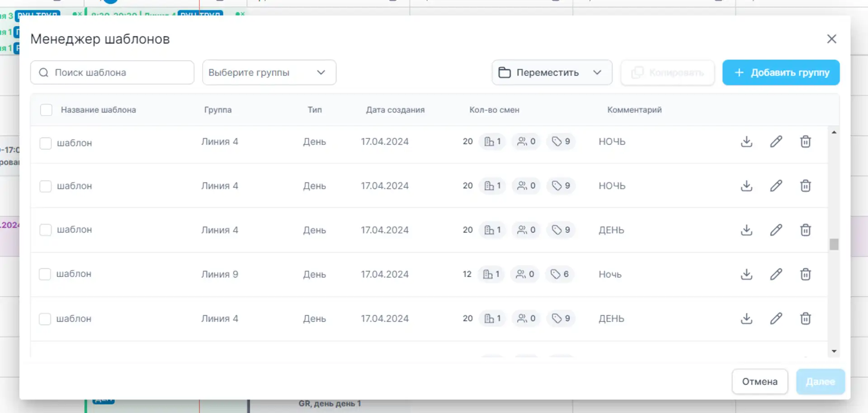Select the checkbox of the last ДЕНЬ template
Viewport: 868px width, 413px height.
tap(45, 319)
